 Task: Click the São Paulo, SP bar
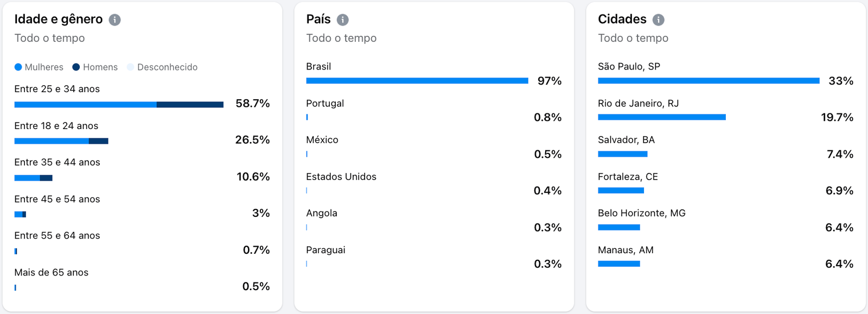709,81
